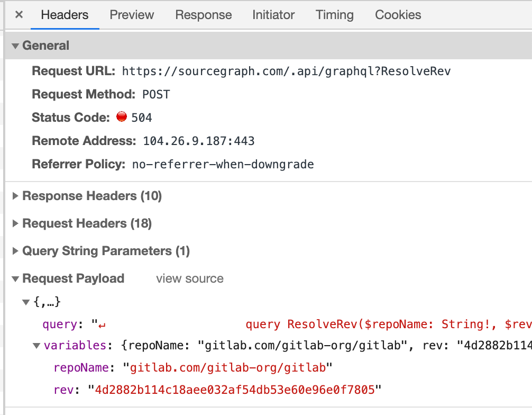Click the Request URL label

74,71
